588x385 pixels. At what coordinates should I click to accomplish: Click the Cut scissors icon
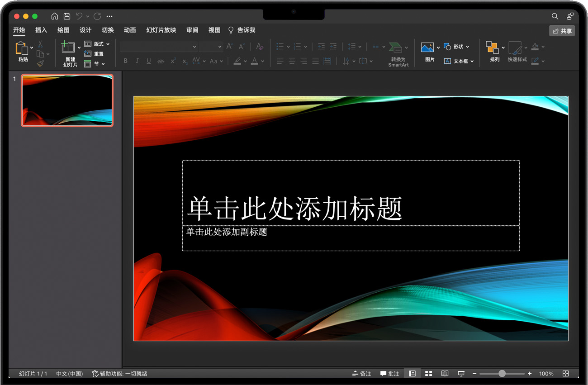pyautogui.click(x=40, y=44)
